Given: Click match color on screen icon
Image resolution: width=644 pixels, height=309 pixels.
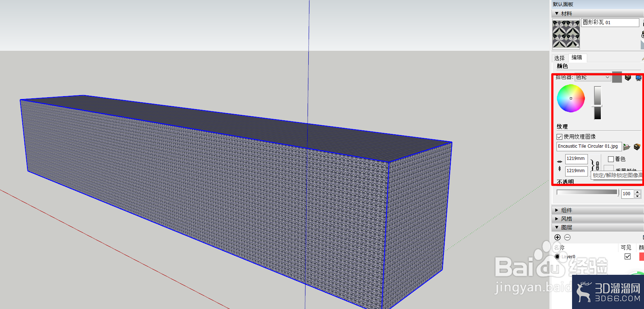Looking at the screenshot, I should click(639, 77).
